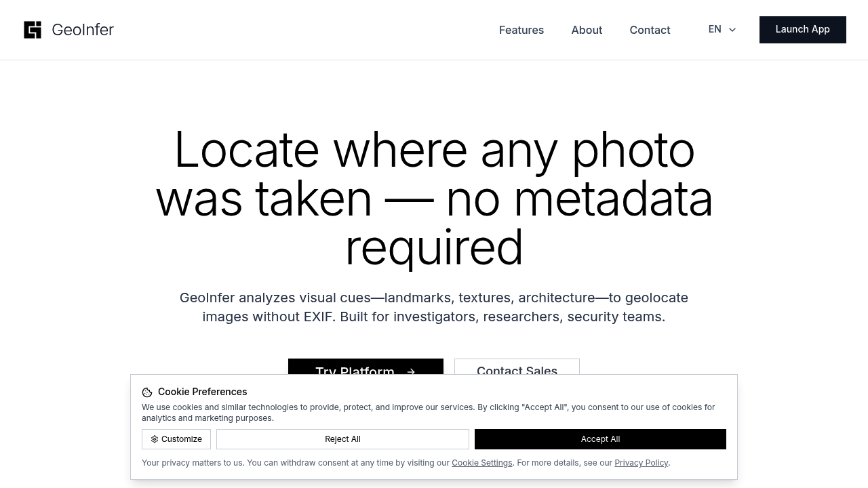This screenshot has height=488, width=868.
Task: Click the Launch App button
Action: pos(802,30)
